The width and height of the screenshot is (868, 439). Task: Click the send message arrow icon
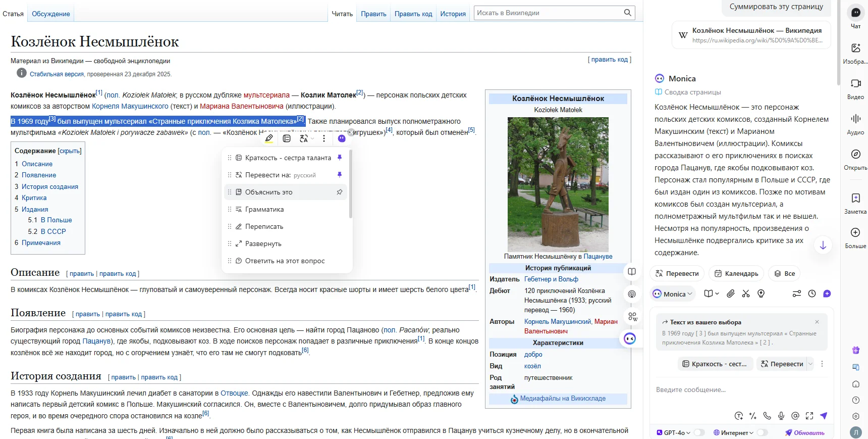pos(824,416)
